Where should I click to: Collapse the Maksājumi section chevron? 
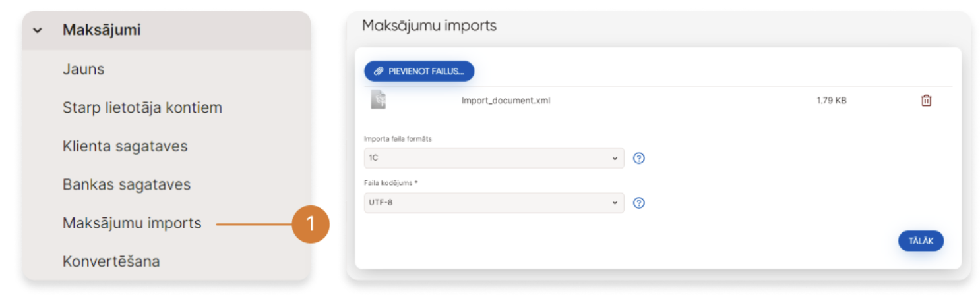coord(38,30)
